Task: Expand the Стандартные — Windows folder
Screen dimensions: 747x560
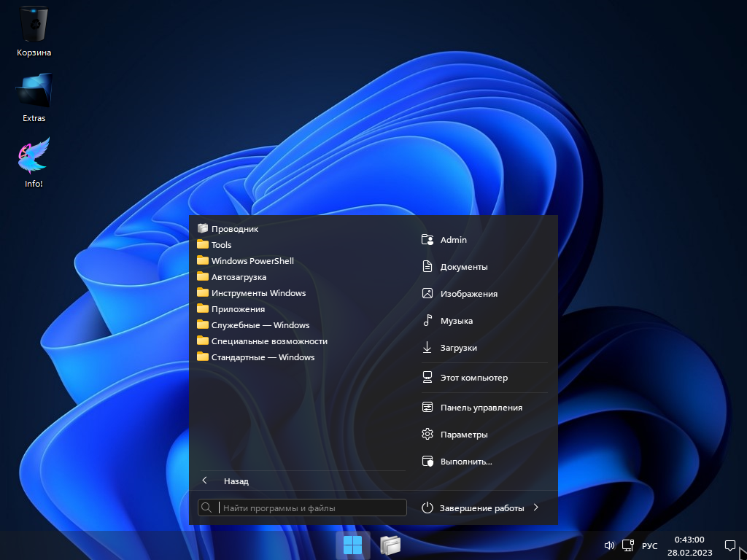Action: (x=256, y=357)
